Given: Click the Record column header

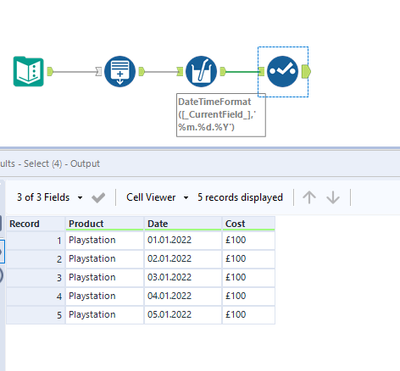Looking at the screenshot, I should point(36,223).
